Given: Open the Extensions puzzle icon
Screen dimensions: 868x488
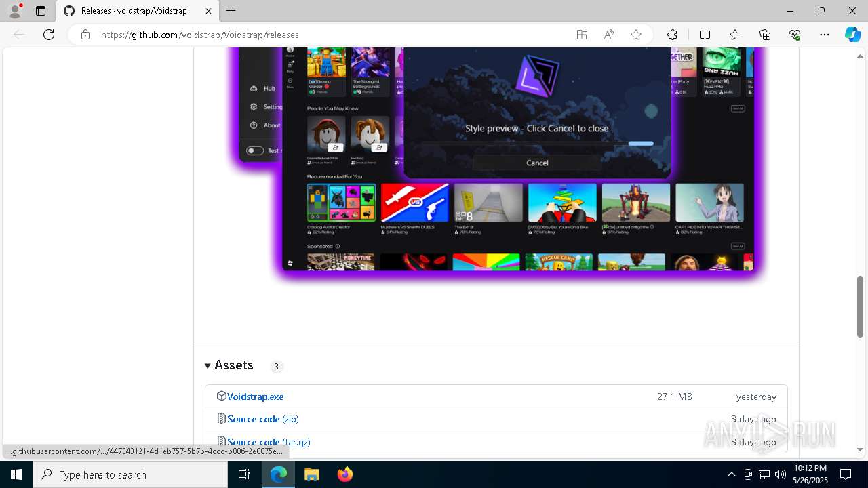Looking at the screenshot, I should [672, 35].
